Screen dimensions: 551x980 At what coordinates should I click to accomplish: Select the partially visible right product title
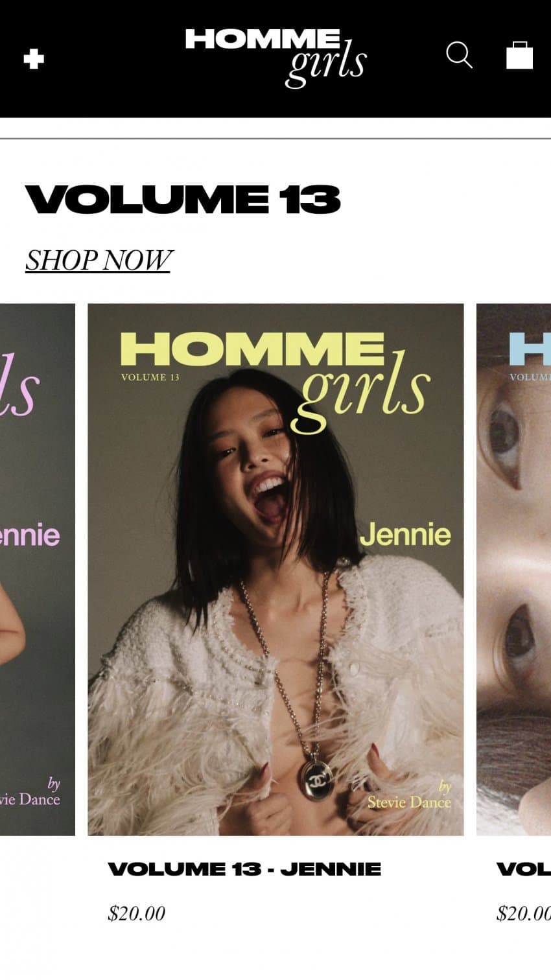[523, 869]
